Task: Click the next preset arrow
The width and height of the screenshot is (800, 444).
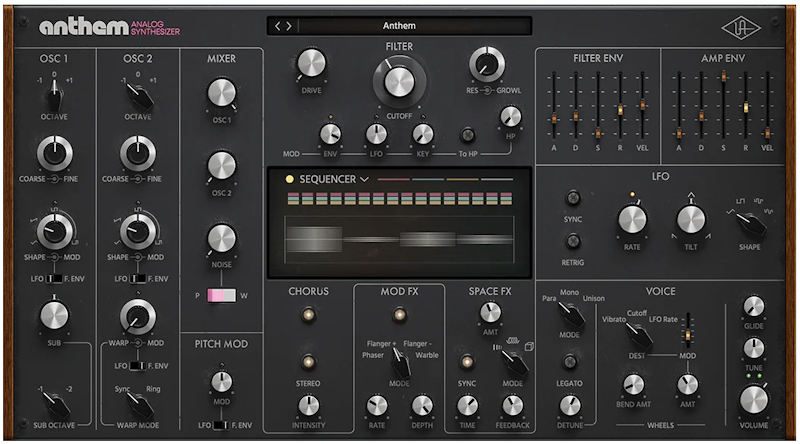Action: pyautogui.click(x=289, y=26)
